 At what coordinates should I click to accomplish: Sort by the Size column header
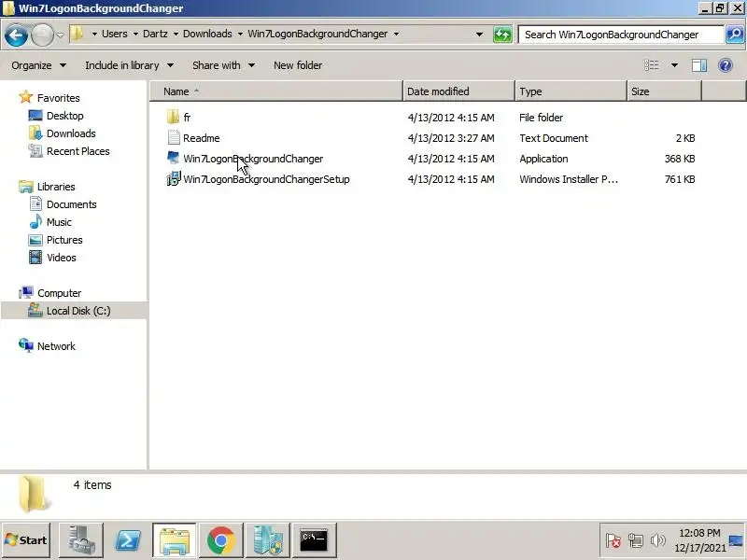[664, 91]
